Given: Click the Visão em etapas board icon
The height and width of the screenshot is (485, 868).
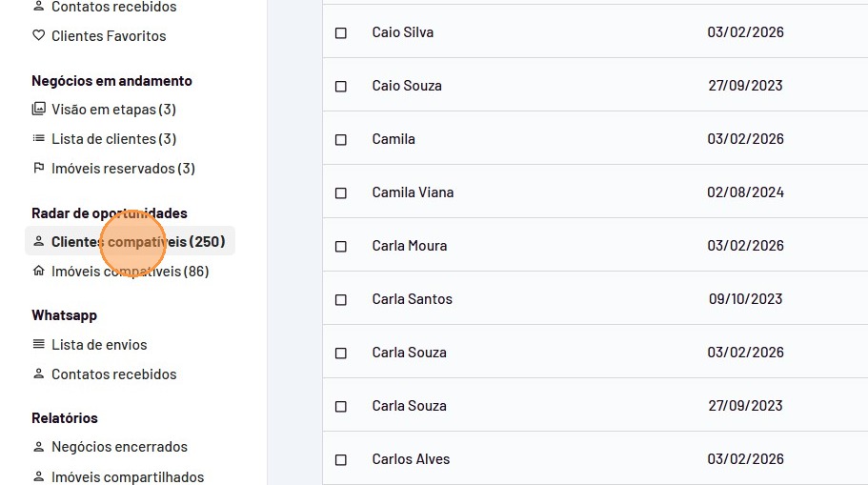Looking at the screenshot, I should click(x=39, y=110).
